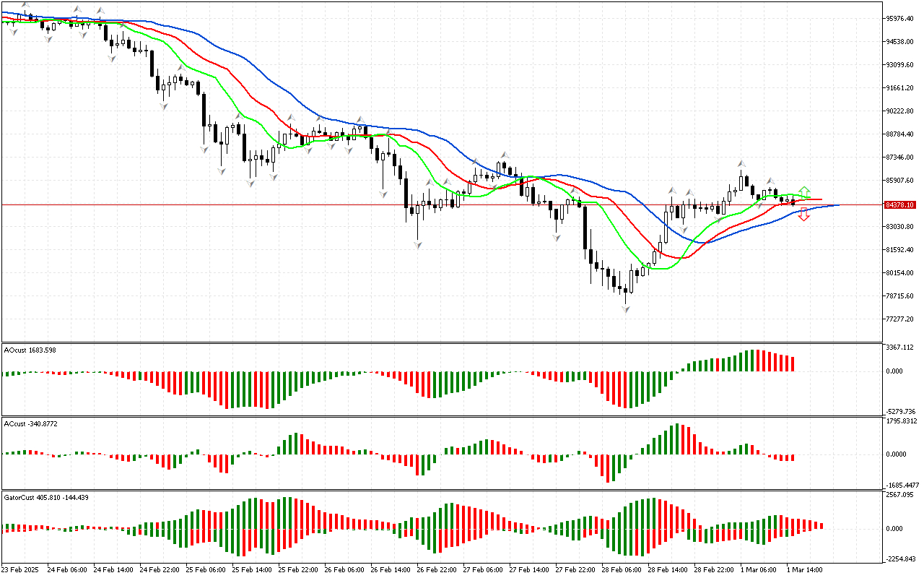
Task: Click the ACcust -340.8772 indicator label
Action: point(31,423)
